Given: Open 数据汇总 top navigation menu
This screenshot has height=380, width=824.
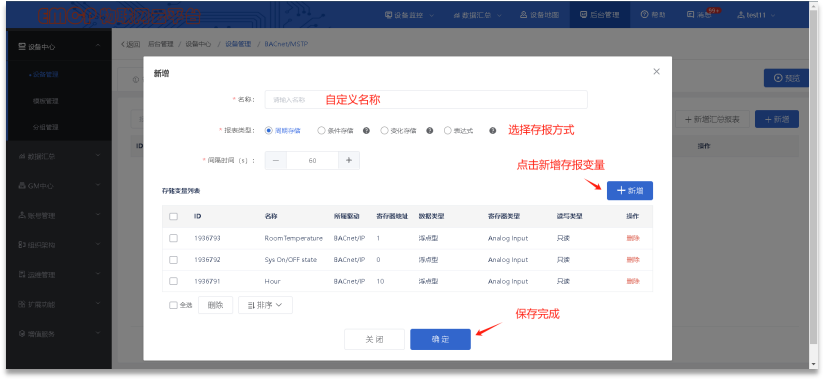Looking at the screenshot, I should pos(478,15).
